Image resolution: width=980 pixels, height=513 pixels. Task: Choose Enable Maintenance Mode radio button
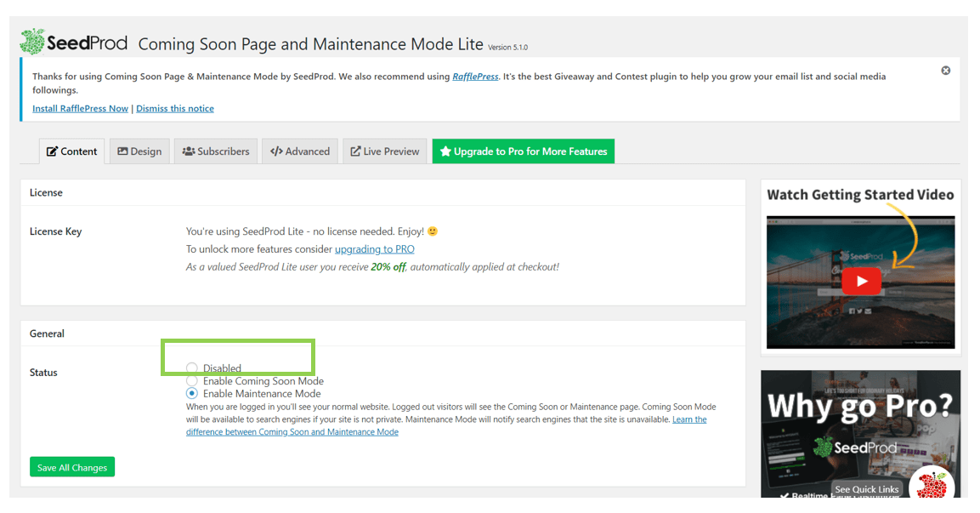192,394
